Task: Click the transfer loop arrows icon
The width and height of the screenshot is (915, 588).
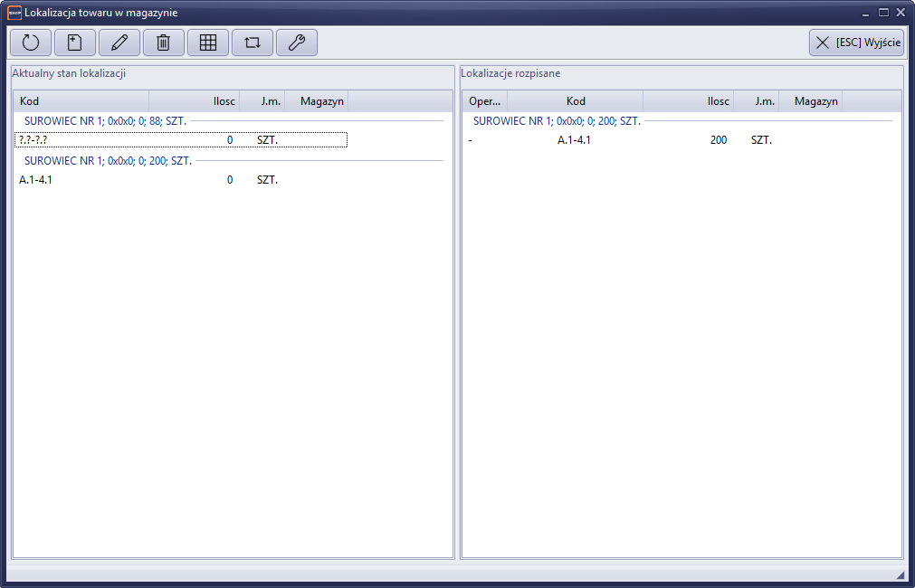Action: (x=253, y=43)
